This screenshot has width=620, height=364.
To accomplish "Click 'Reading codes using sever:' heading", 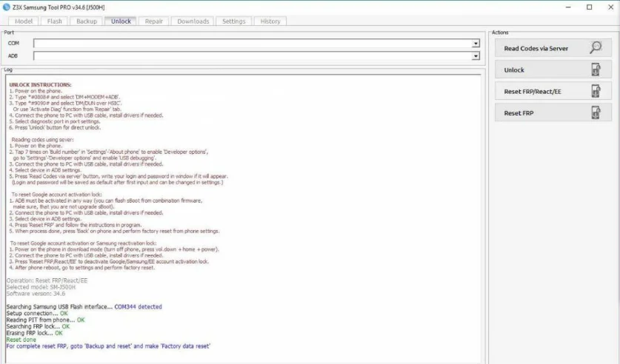I will coord(42,140).
